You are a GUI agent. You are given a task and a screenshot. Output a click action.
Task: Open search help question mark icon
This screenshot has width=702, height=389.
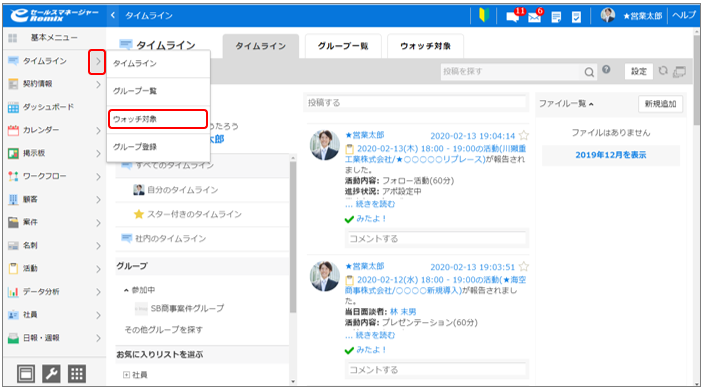click(x=606, y=69)
